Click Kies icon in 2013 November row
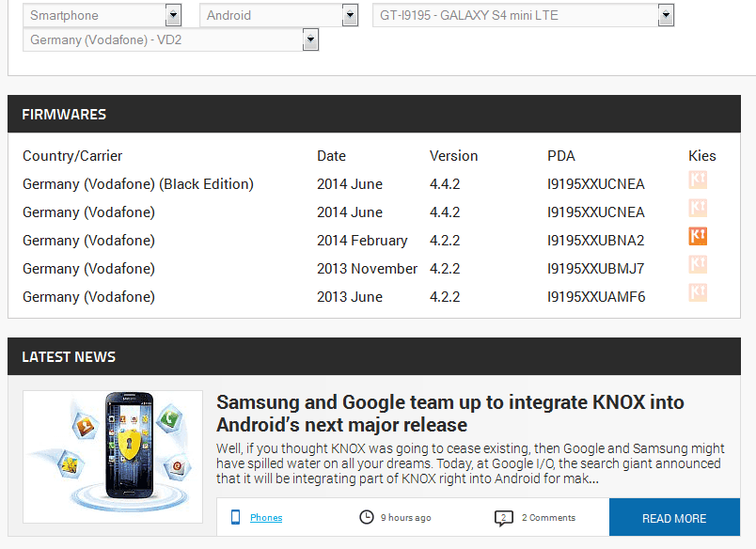 pos(698,264)
